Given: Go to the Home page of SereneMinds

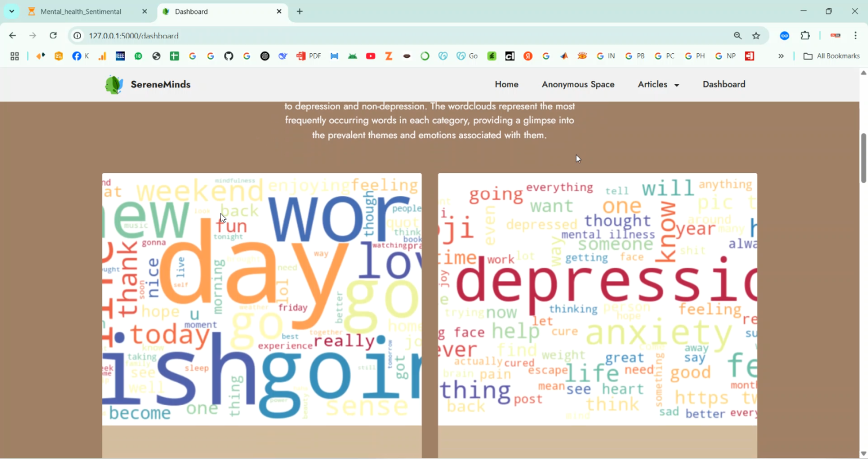Looking at the screenshot, I should (506, 84).
